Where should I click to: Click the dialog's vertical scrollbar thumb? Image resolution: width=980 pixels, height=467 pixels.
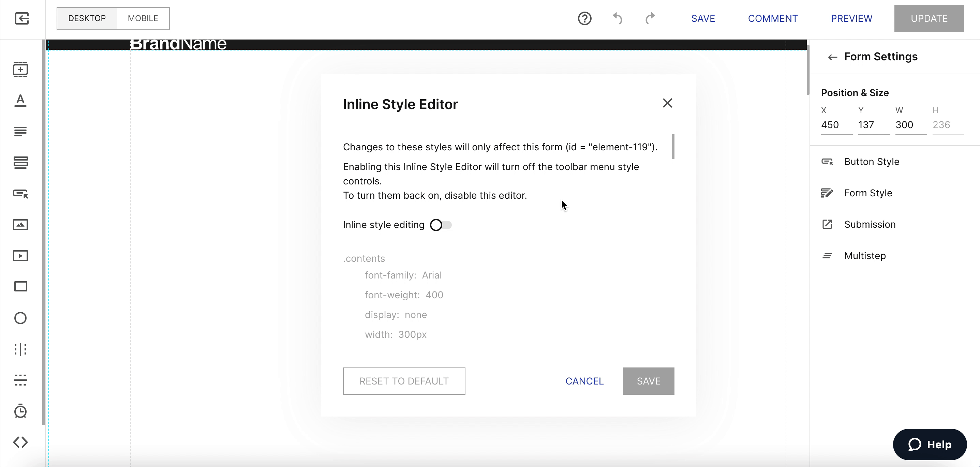pos(673,147)
